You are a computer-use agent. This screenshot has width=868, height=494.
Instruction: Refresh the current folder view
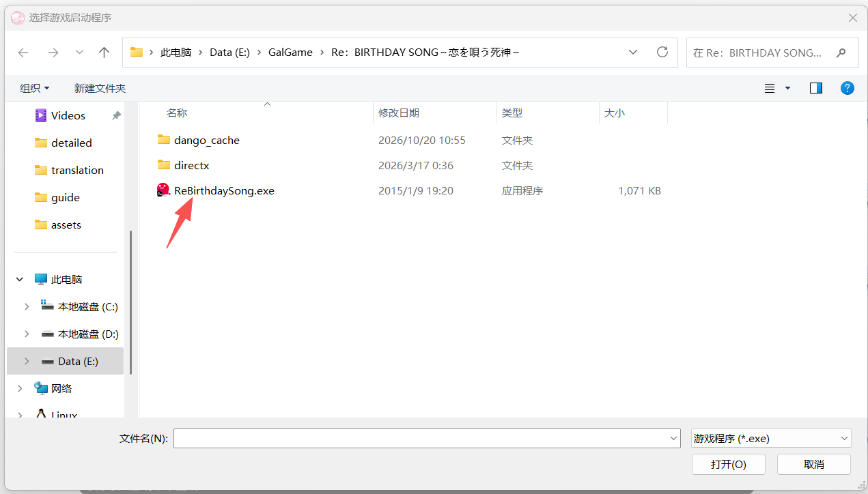pos(662,52)
